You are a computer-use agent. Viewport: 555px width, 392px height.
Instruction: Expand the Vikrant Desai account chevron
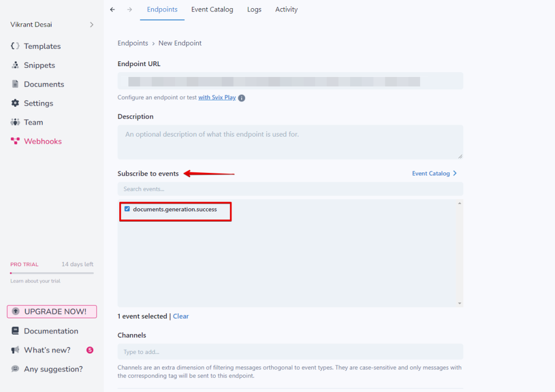coord(92,24)
